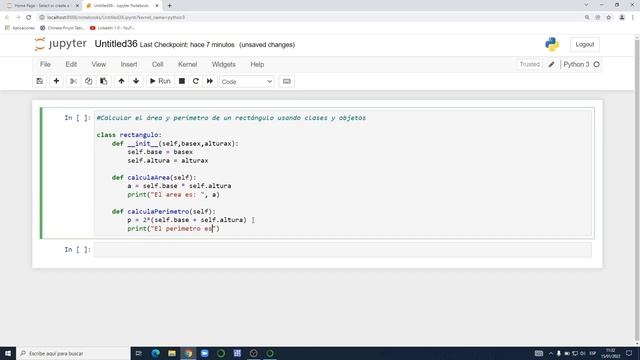Close the Home Page browser tab
Image resolution: width=640 pixels, height=360 pixels.
[77, 6]
